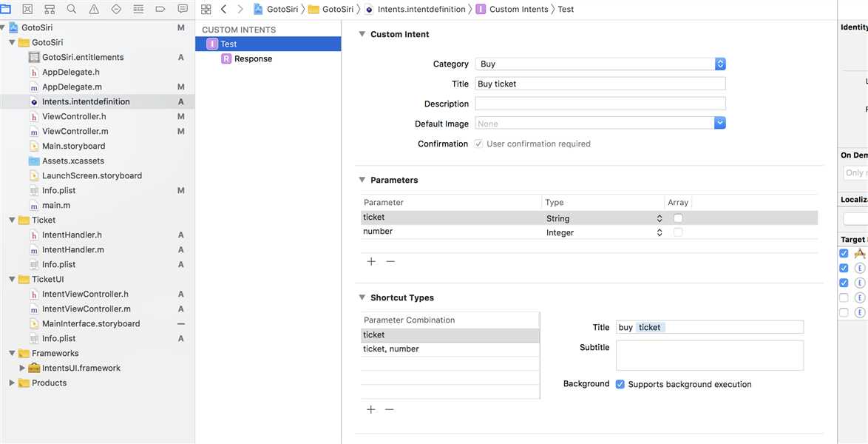Open AppDelegate.m file
Image resolution: width=868 pixels, height=444 pixels.
72,87
